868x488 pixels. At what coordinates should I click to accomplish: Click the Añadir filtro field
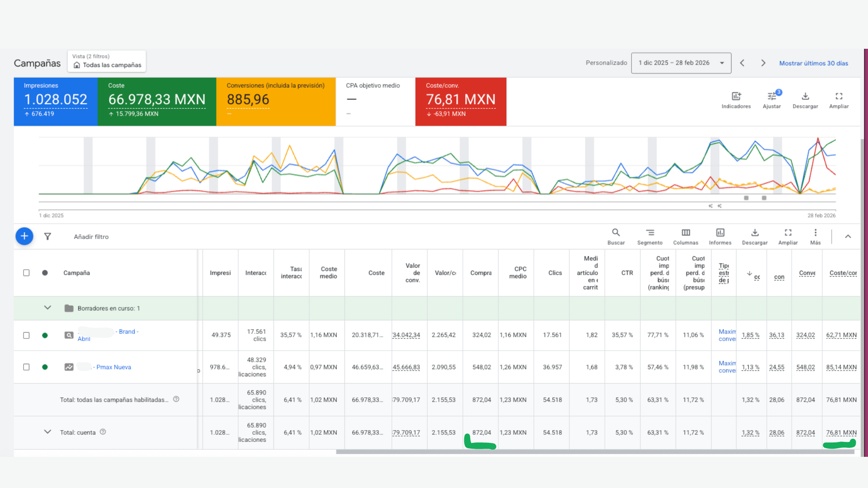[91, 237]
